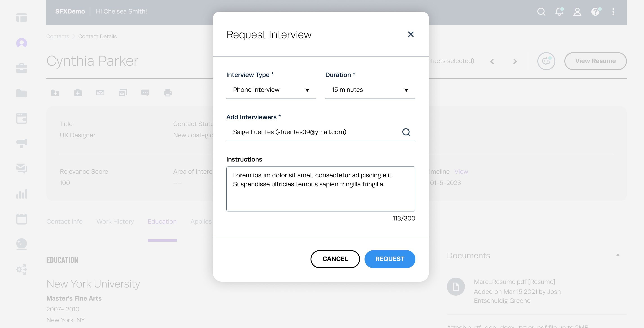The image size is (644, 328).
Task: Click the print icon in contact toolbar
Action: click(168, 93)
